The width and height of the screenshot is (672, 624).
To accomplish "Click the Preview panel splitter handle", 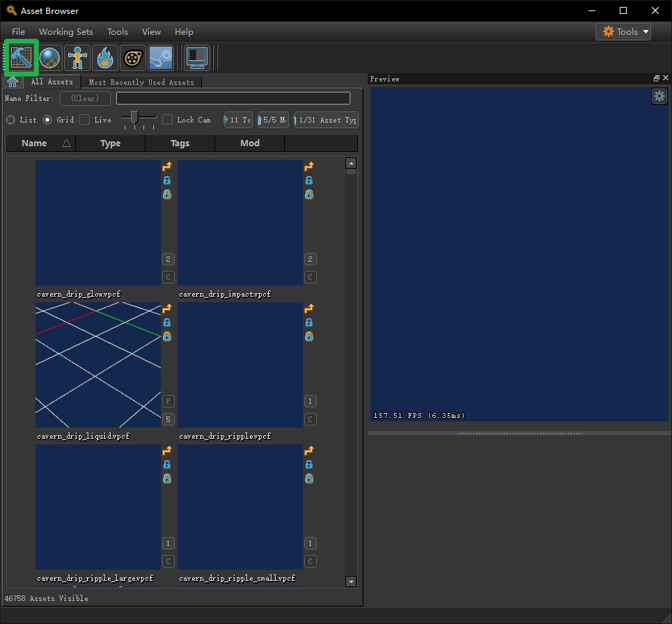I will point(519,433).
